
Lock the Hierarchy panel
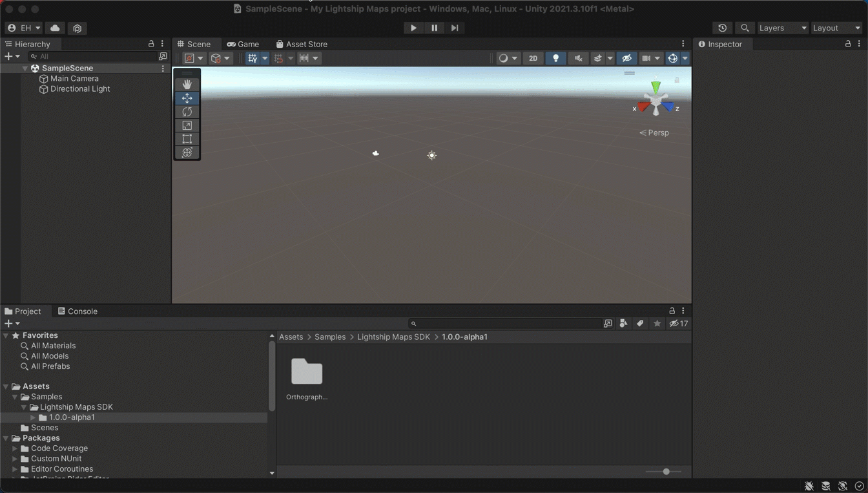click(x=151, y=44)
